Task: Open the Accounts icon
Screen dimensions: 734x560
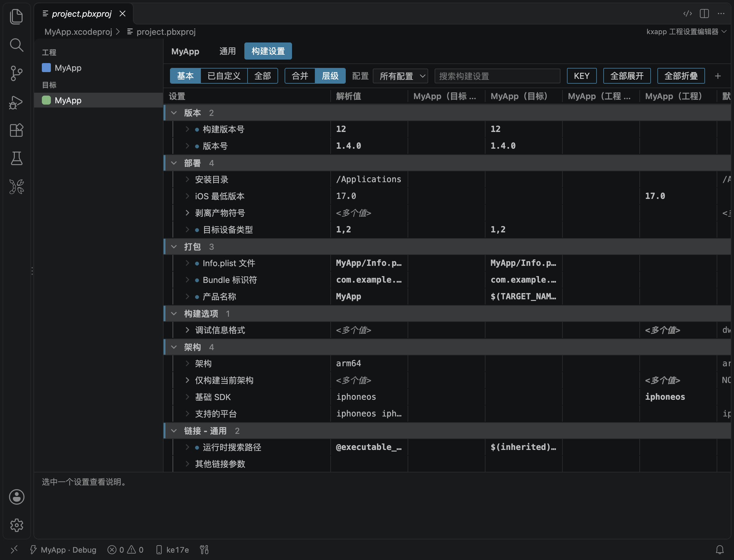Action: 16,497
